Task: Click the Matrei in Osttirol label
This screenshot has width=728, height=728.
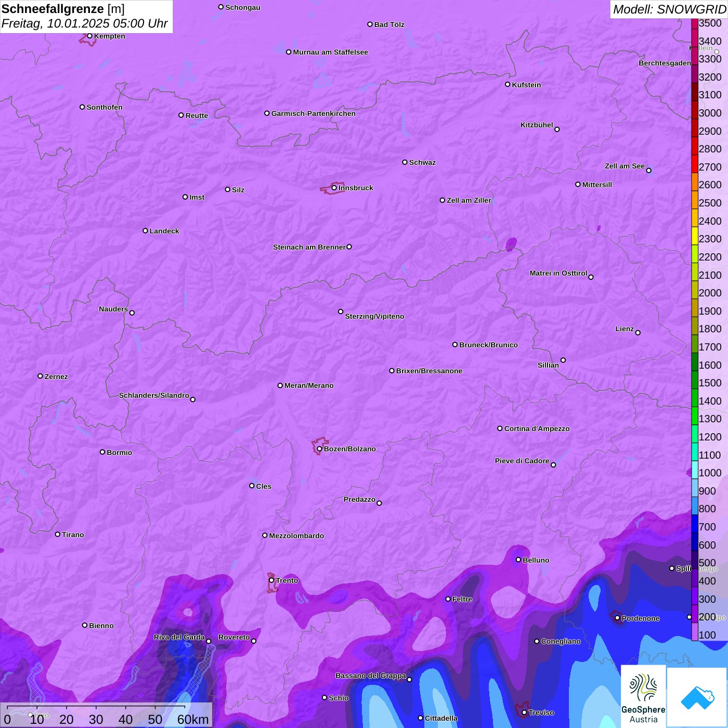Action: click(x=558, y=273)
